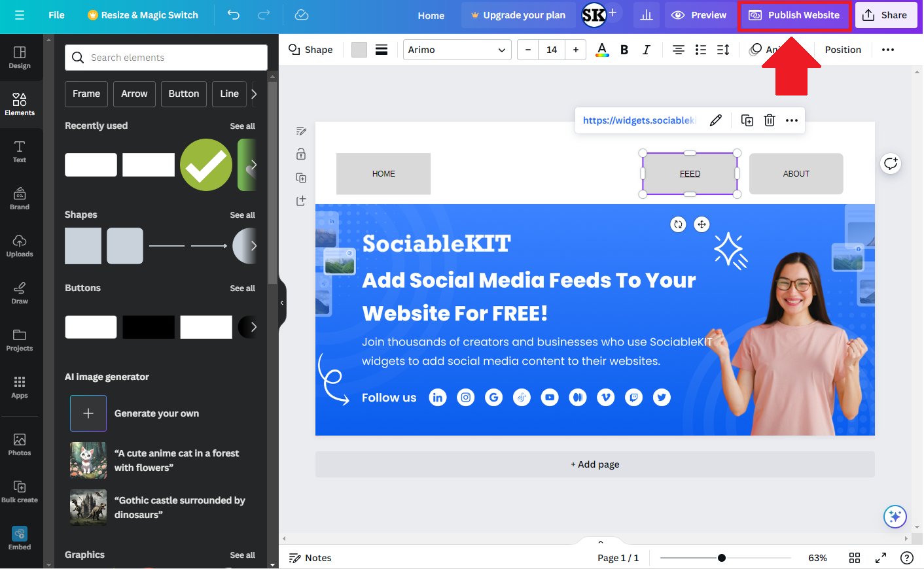Expand the page thumbnails chevron
This screenshot has height=569, width=924.
[x=601, y=542]
